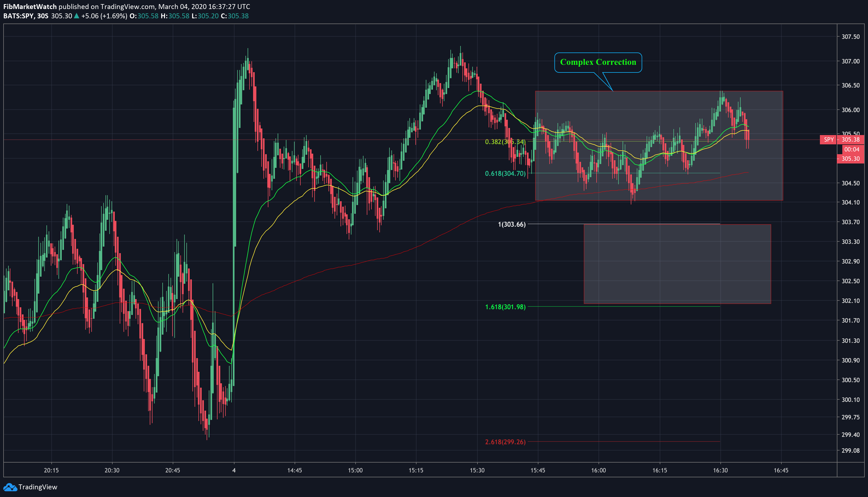Click the 16:15 time axis label

pos(659,470)
